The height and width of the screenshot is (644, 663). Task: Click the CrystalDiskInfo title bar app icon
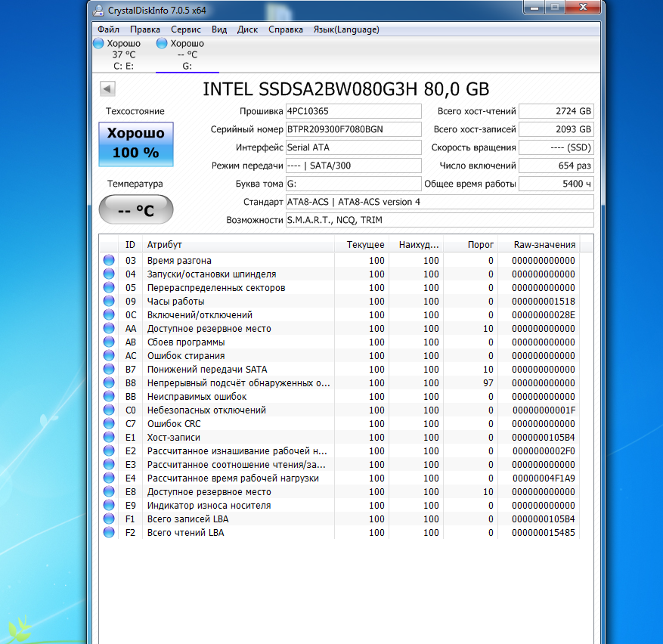point(99,11)
